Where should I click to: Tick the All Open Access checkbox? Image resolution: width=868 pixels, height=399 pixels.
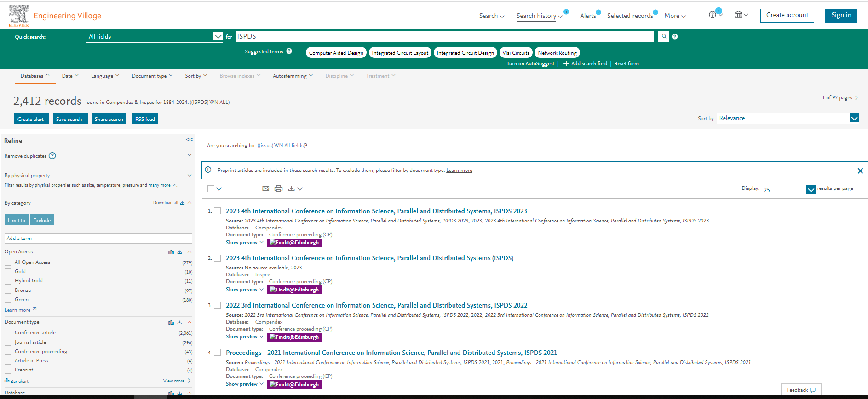click(8, 262)
